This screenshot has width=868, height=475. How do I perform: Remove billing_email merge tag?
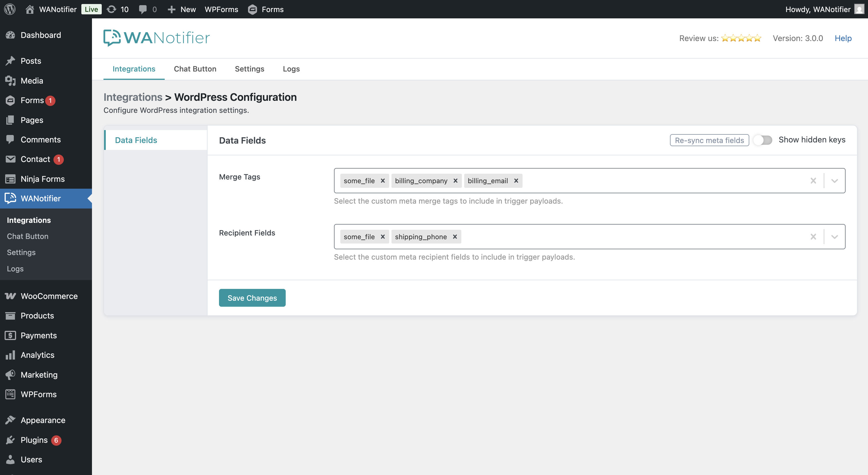516,181
